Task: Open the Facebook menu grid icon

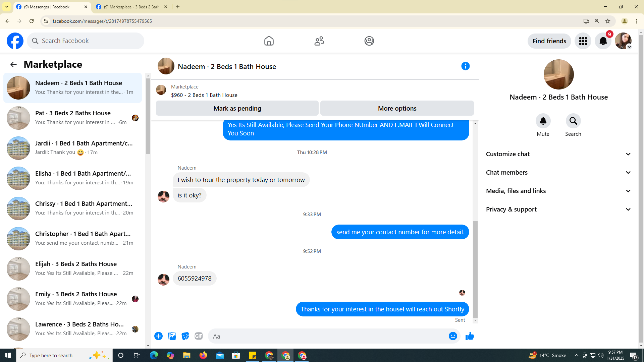Action: tap(583, 41)
